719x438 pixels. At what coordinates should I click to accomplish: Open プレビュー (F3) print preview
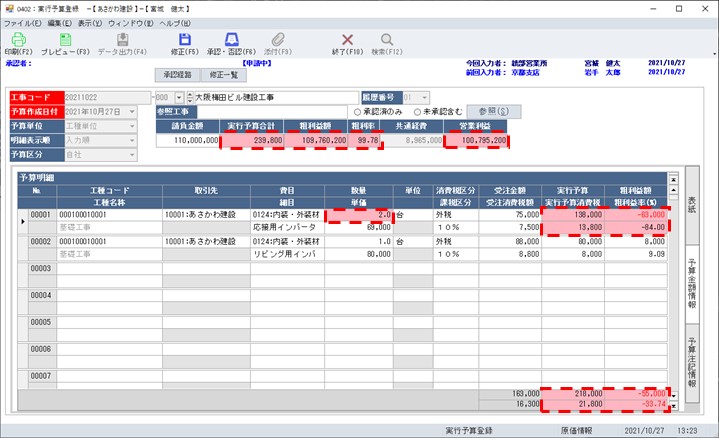click(65, 40)
